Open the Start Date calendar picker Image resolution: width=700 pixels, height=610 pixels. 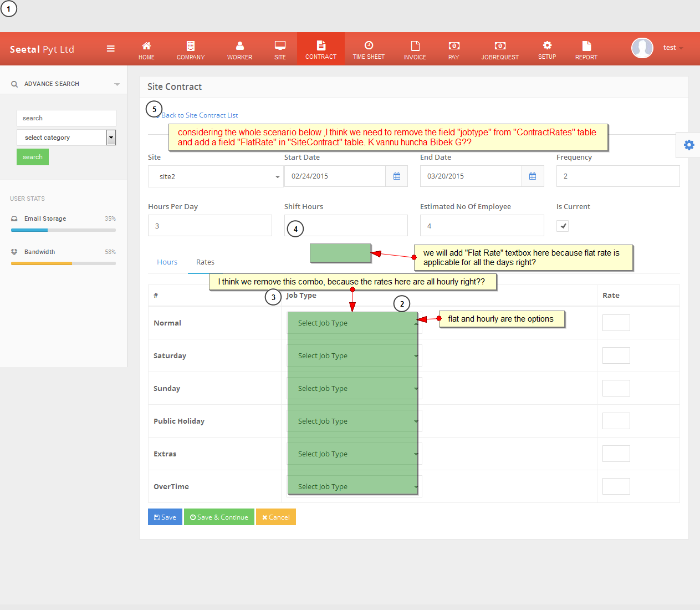coord(397,176)
